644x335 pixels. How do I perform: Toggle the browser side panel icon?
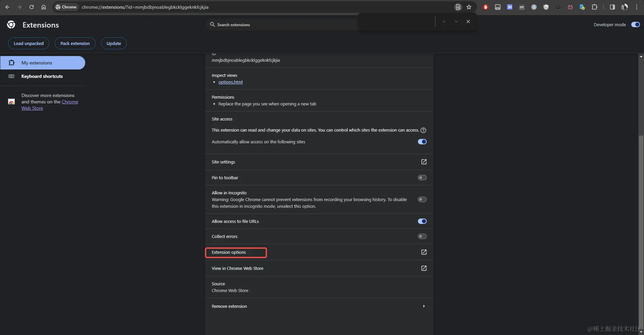[612, 7]
